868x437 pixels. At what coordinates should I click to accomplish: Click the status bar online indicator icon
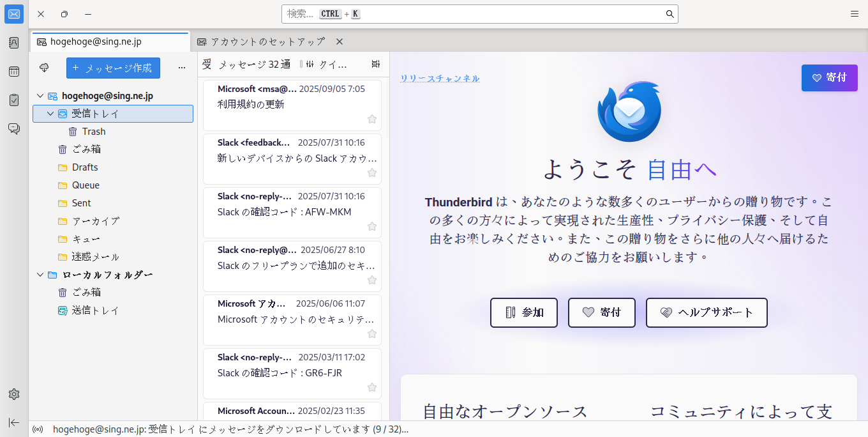pyautogui.click(x=38, y=429)
